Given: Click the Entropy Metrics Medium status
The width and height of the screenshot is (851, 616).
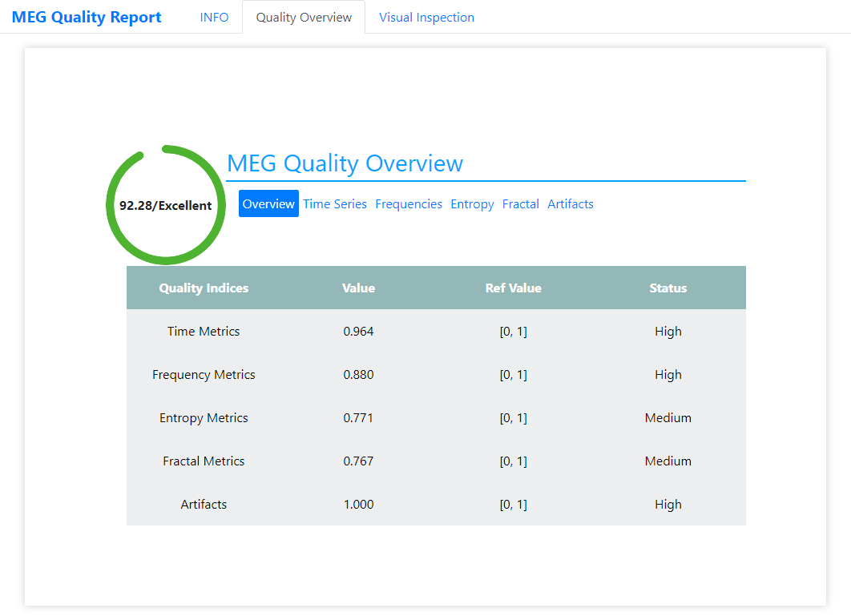Looking at the screenshot, I should (x=668, y=418).
